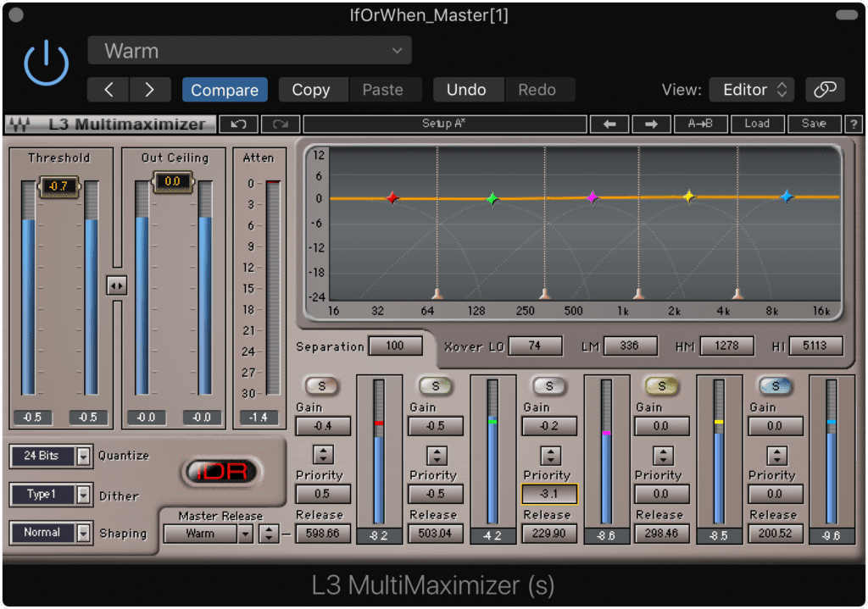Solo the low-mid band (green S)
Screen dimensions: 868x609
(x=436, y=385)
